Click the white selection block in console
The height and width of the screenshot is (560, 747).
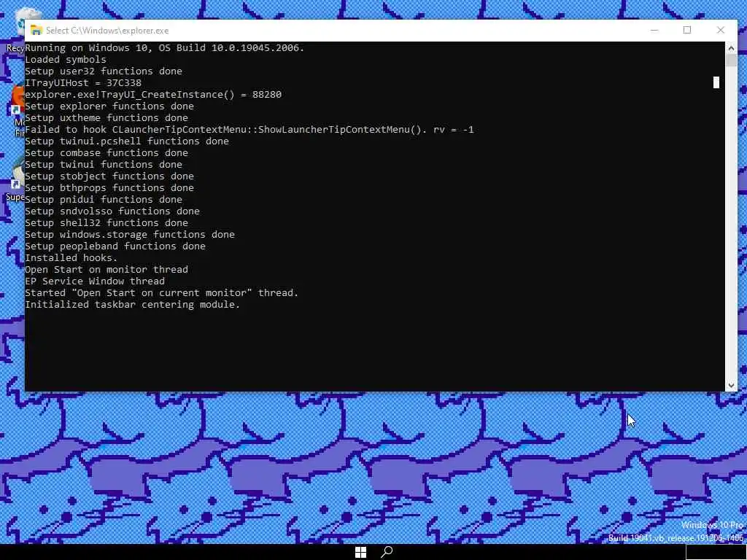[x=716, y=82]
